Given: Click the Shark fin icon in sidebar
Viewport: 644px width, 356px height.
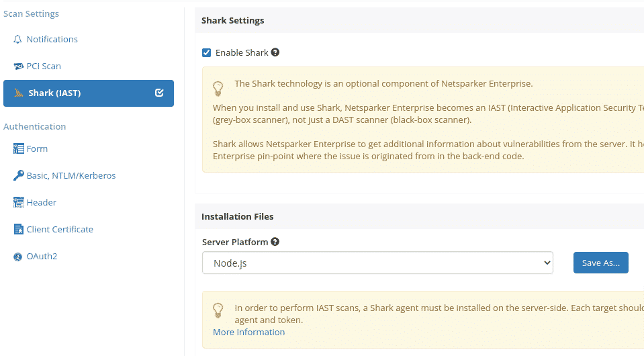Looking at the screenshot, I should (x=19, y=93).
